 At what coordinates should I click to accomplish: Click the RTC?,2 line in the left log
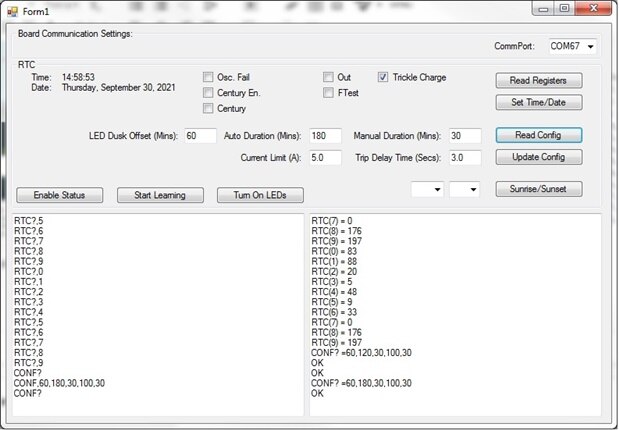(x=28, y=292)
